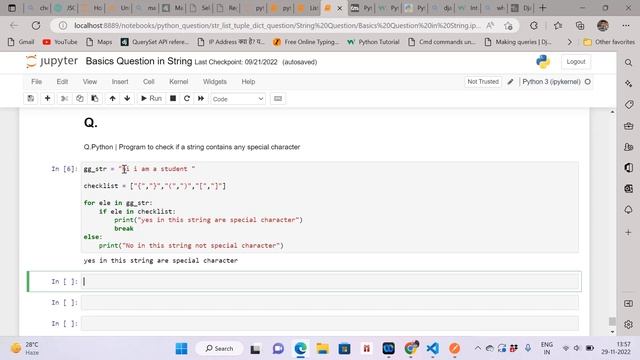Open the command palette keyboard icon
The width and height of the screenshot is (640, 360).
pyautogui.click(x=278, y=99)
